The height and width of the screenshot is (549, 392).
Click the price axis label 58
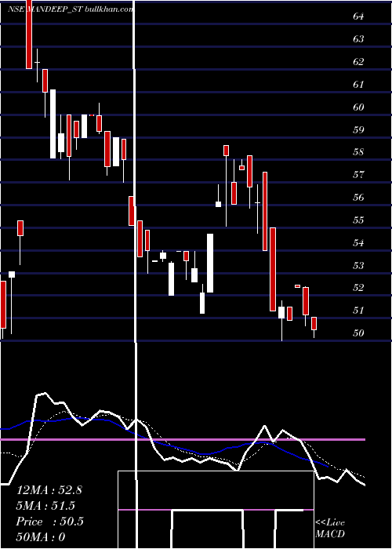point(358,152)
